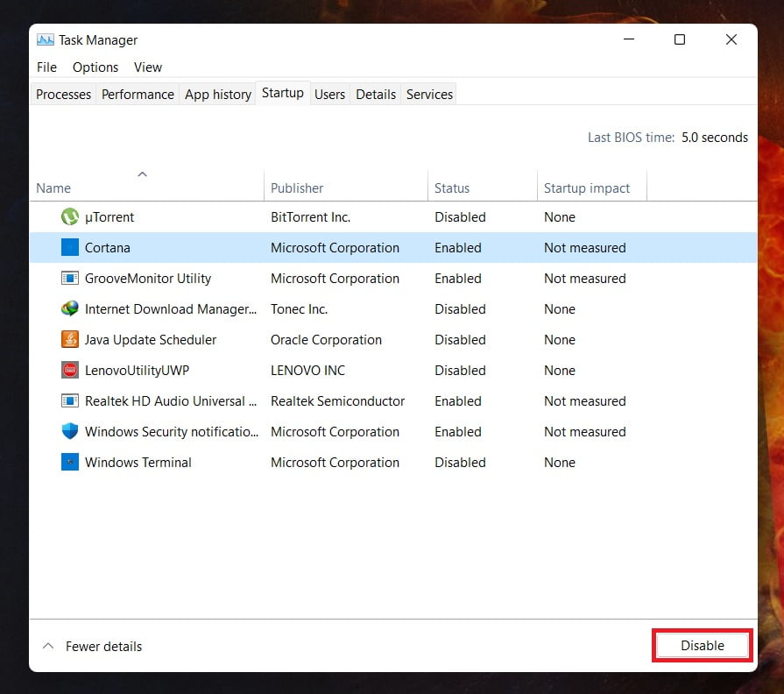Click the Realtek Semiconductor publisher cell

click(337, 401)
